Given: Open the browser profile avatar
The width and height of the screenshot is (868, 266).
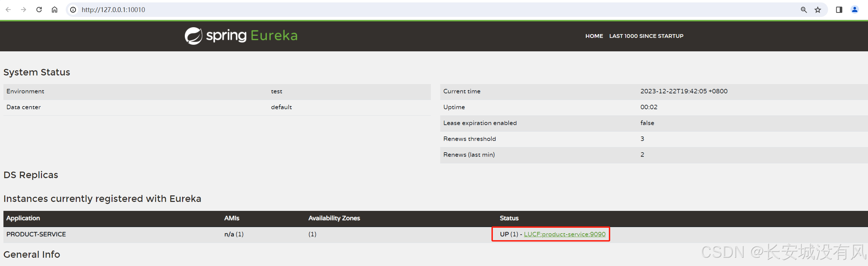Looking at the screenshot, I should pos(855,10).
